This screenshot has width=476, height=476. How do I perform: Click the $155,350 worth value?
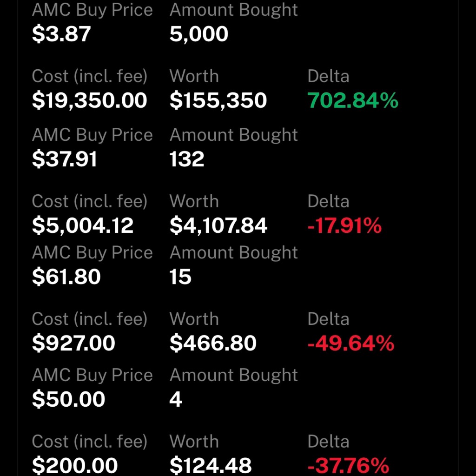click(x=218, y=100)
